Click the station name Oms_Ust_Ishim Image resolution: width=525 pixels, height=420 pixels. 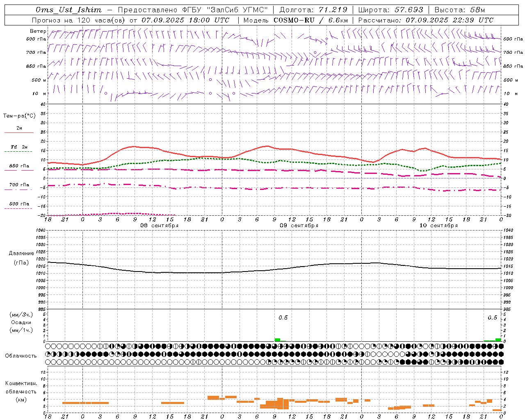tap(68, 10)
